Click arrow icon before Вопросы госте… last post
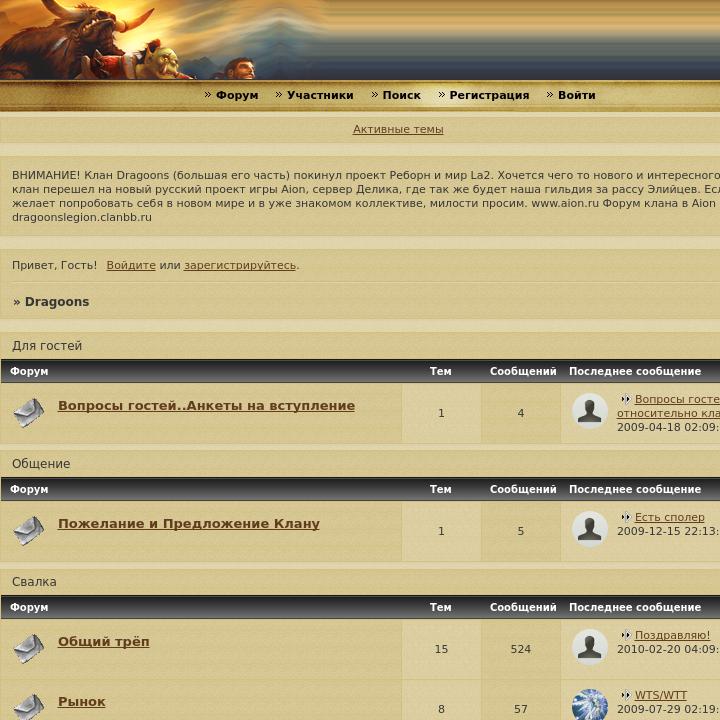The image size is (720, 720). pyautogui.click(x=625, y=399)
